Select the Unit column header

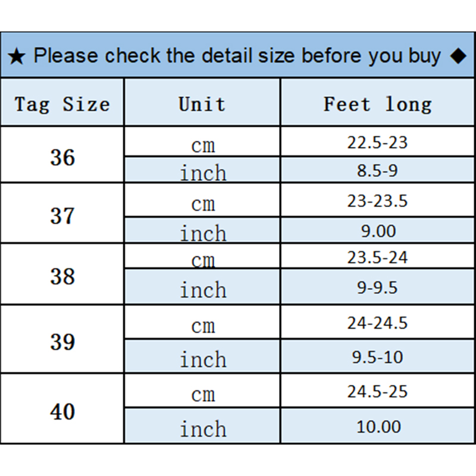click(202, 104)
